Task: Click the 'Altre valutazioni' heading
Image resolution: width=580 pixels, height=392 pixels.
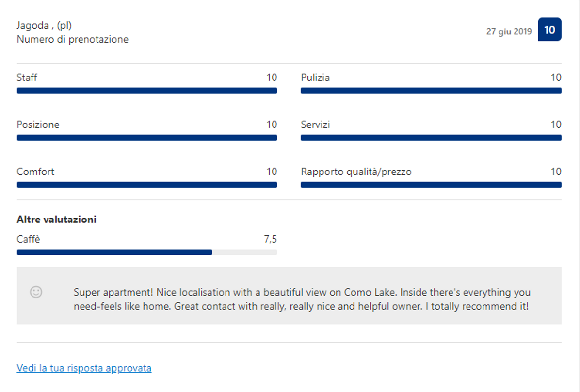Action: 56,220
